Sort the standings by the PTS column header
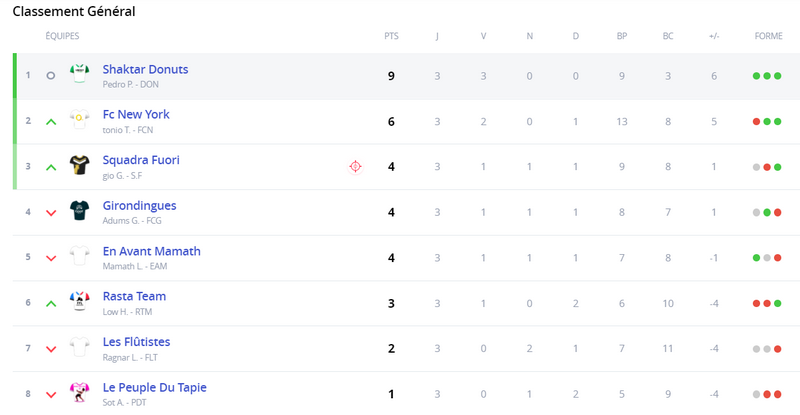Viewport: 800px width, 415px height. click(x=391, y=36)
